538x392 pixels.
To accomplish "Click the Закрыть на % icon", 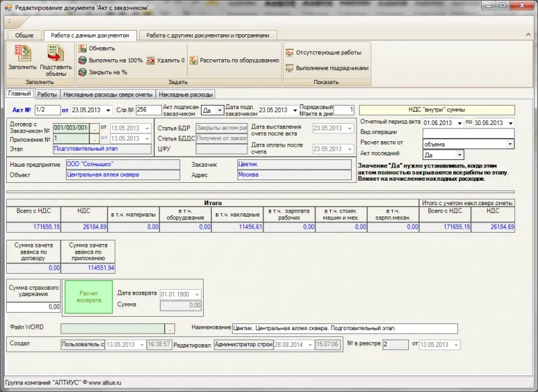I will click(82, 72).
